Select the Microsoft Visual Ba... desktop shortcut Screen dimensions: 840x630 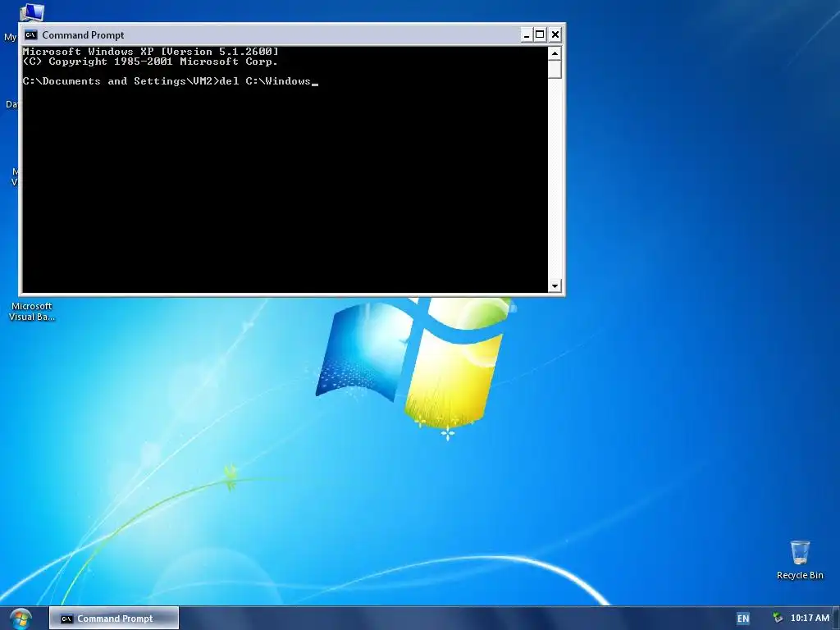(x=32, y=311)
